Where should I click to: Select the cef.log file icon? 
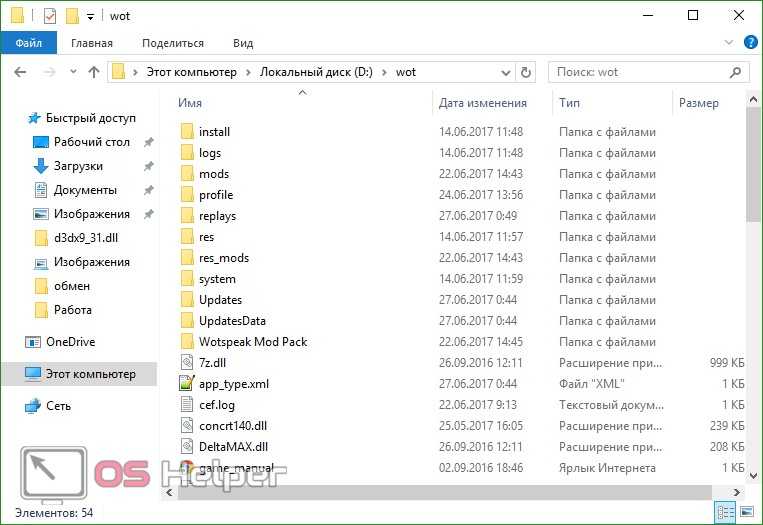pos(187,404)
